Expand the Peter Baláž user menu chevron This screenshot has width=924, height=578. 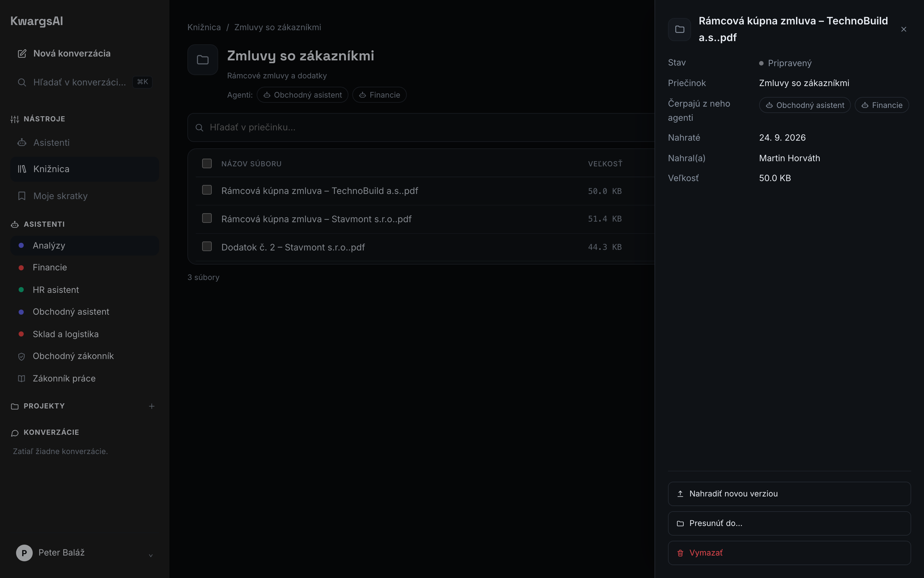[x=151, y=556]
